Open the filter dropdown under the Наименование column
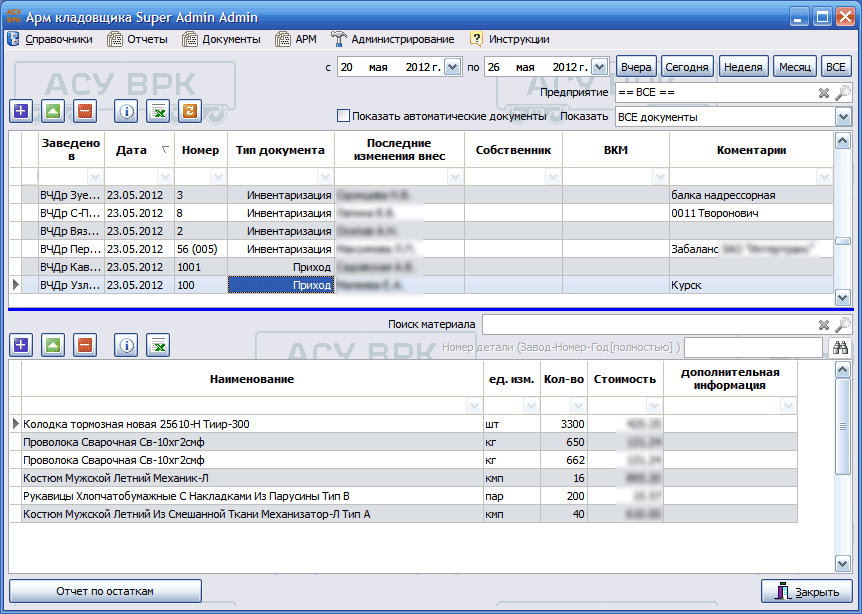The width and height of the screenshot is (862, 614). [x=474, y=406]
